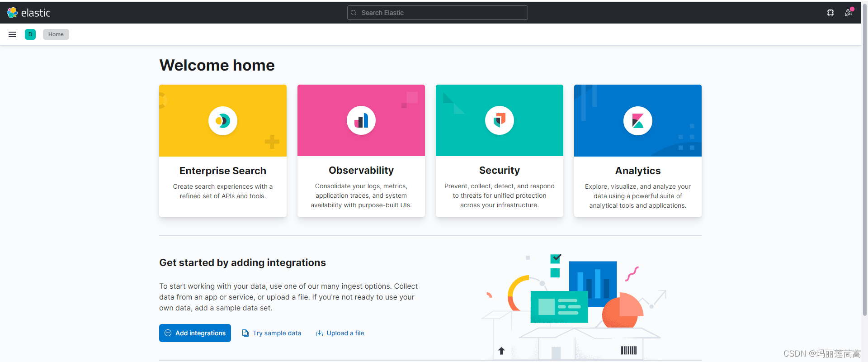
Task: Click the magnifier icon in search bar
Action: [x=354, y=13]
